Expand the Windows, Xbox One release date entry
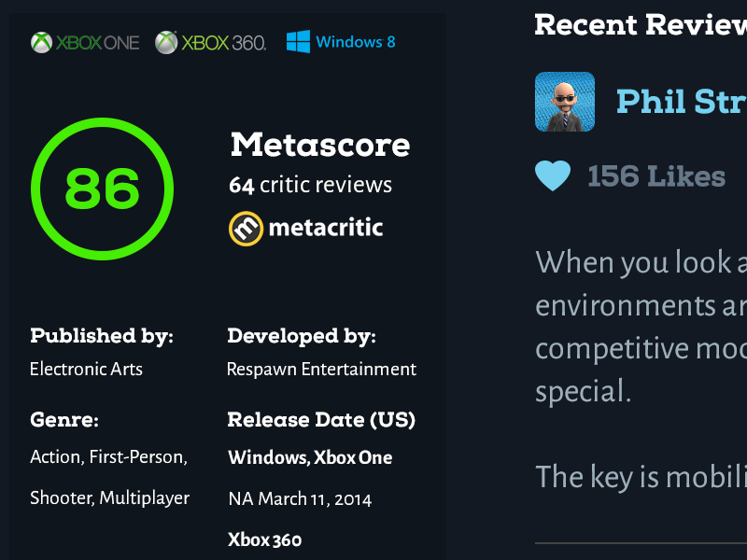The image size is (747, 560). click(310, 458)
